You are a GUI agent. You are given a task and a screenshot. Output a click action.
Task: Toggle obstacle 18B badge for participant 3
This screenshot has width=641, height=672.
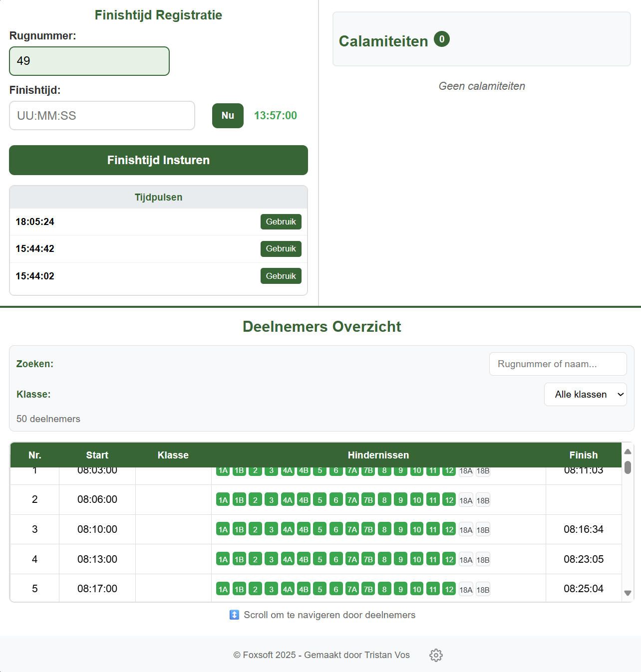483,530
